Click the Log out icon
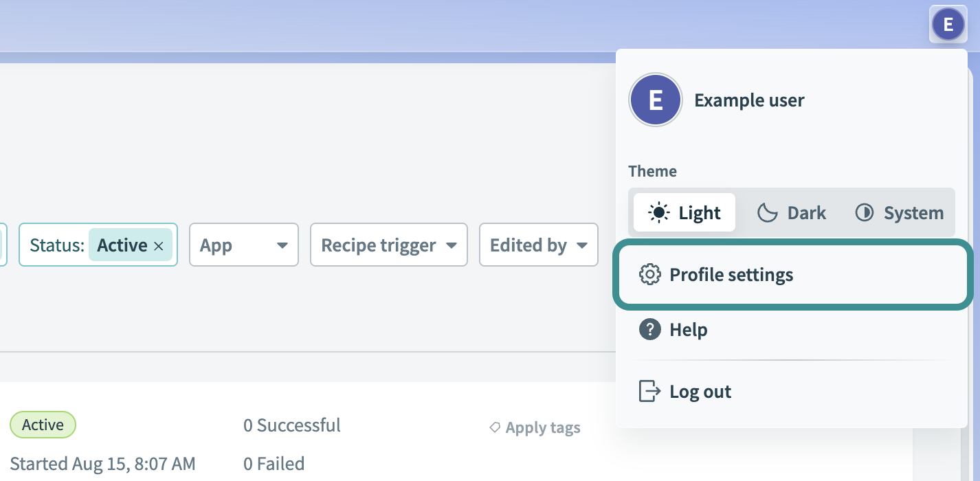 click(648, 391)
